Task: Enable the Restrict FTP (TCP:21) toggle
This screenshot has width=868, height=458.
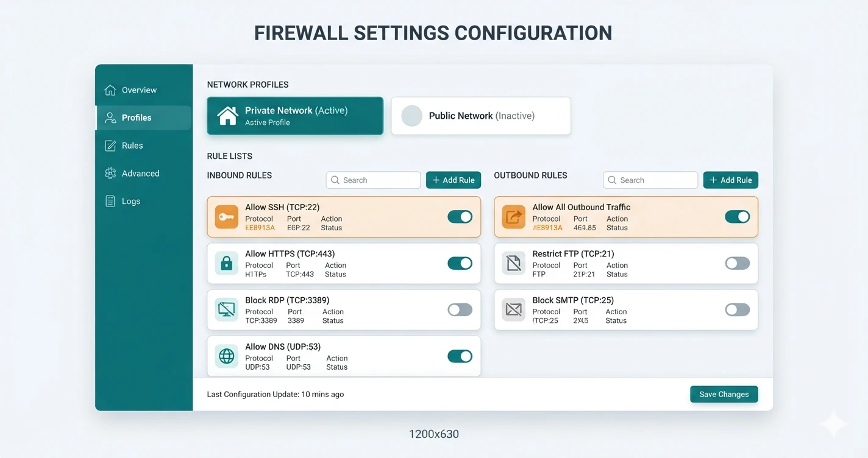Action: tap(738, 263)
